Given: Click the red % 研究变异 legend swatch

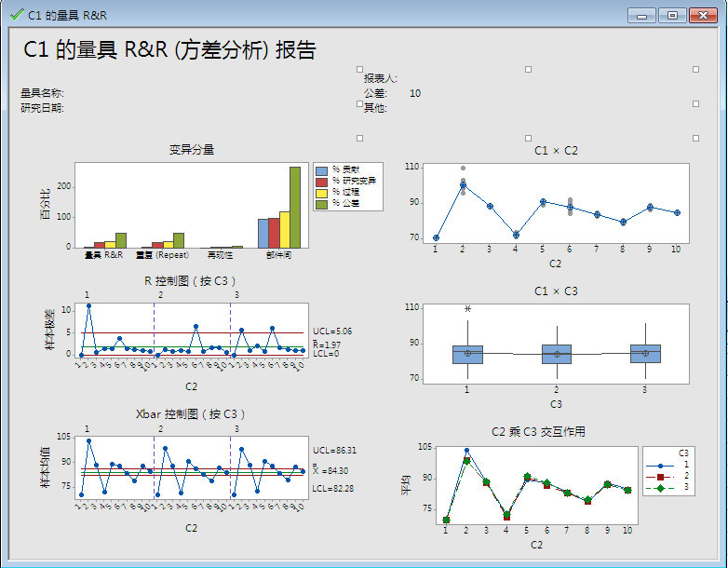Looking at the screenshot, I should [322, 182].
